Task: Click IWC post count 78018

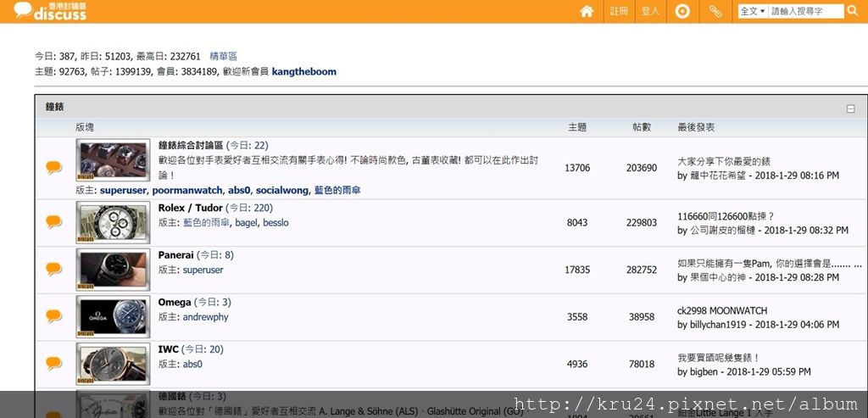Action: click(642, 364)
